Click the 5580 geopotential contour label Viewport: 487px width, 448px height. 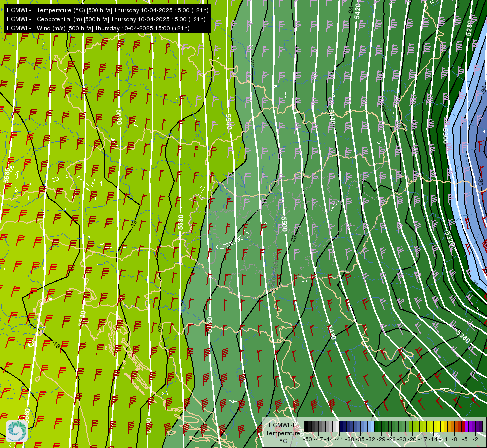181,223
